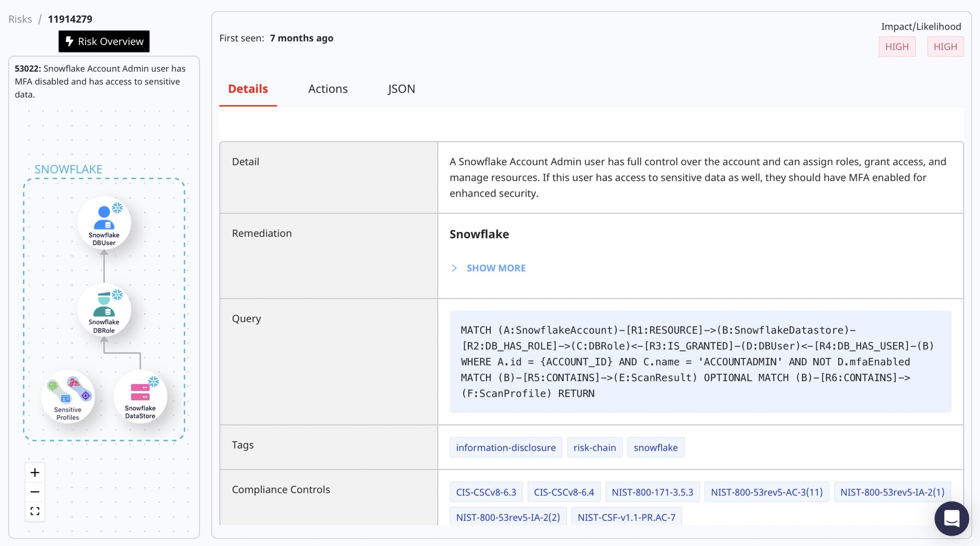980x546 pixels.
Task: Open NIST-800-53rev5-IA-2(1) control
Action: (892, 492)
